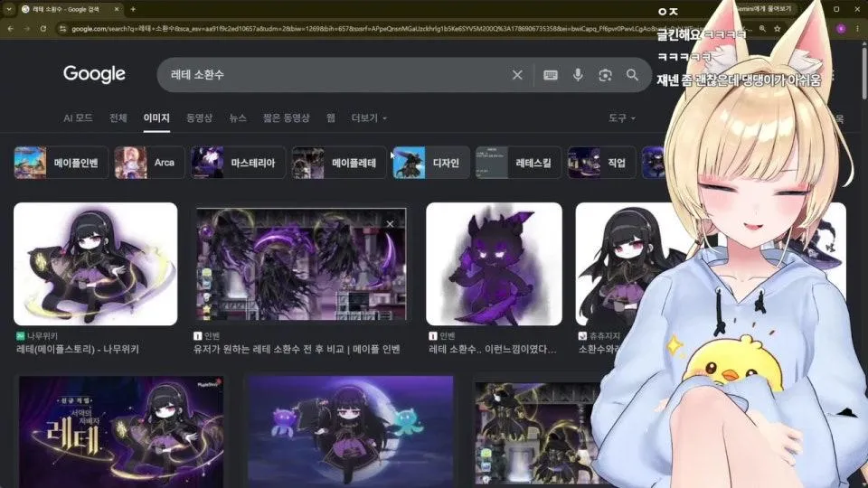The height and width of the screenshot is (488, 868).
Task: Open the 나무위키 레테 character image
Action: pyautogui.click(x=95, y=264)
